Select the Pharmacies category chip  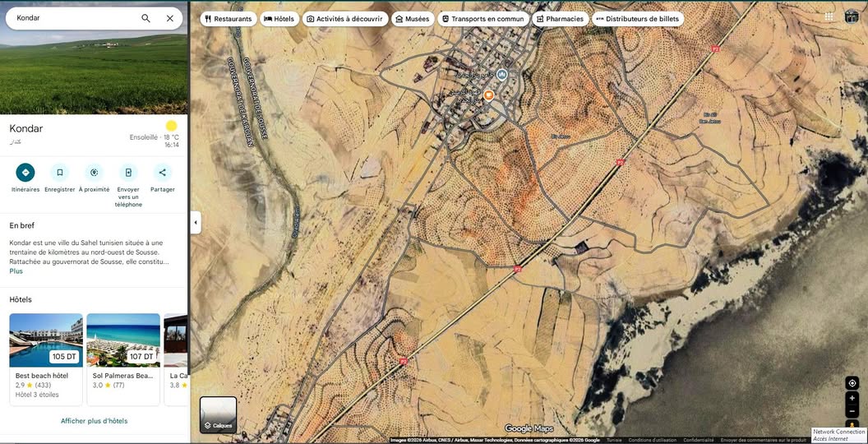click(x=561, y=19)
